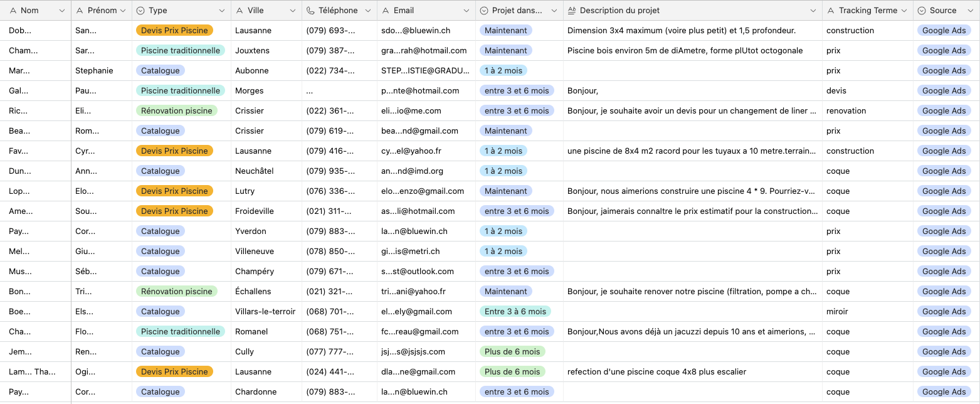Click the envelope icon in Email column header

point(386,11)
